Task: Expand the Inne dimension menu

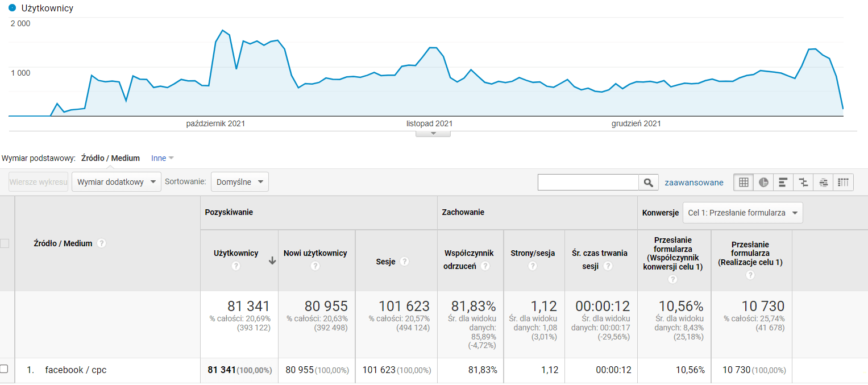Action: 163,159
